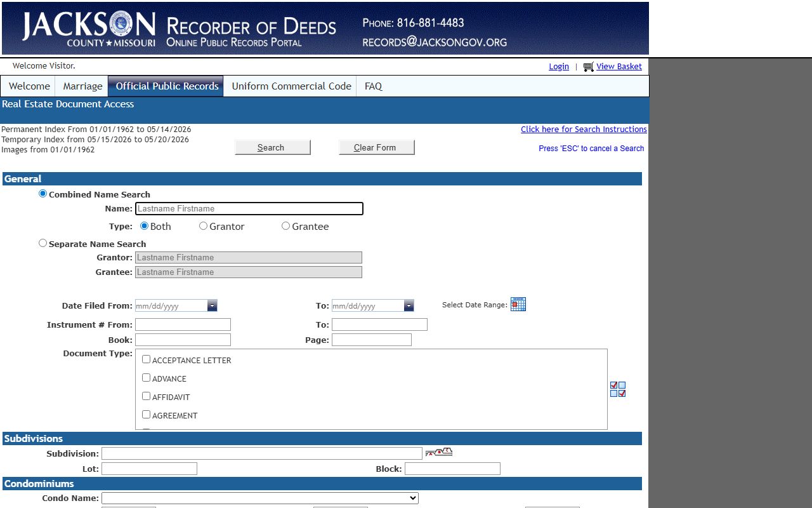Click the shopping cart basket icon

589,67
